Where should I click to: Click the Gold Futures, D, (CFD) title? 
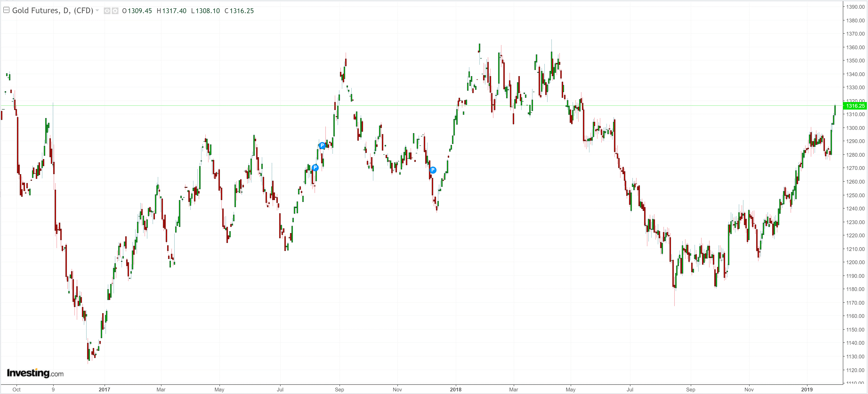click(x=52, y=10)
